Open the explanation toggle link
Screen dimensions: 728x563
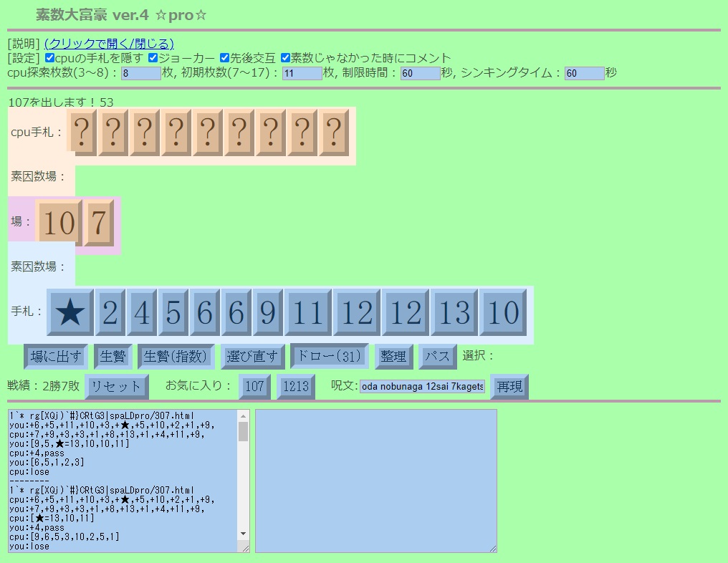click(109, 44)
